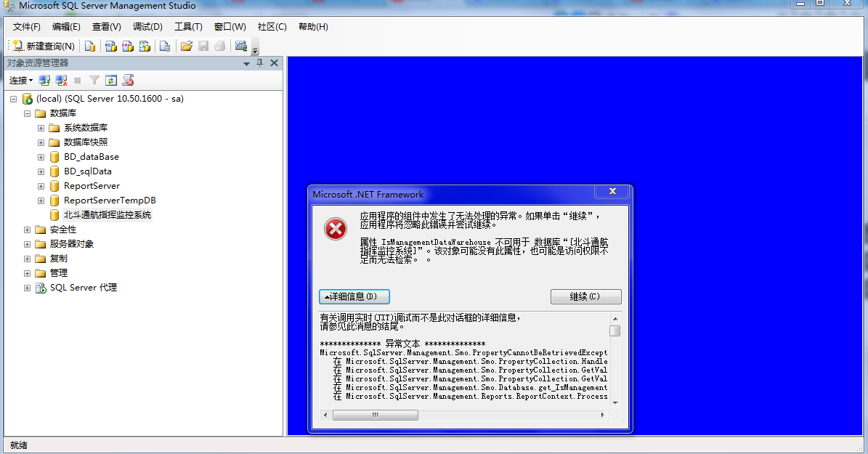
Task: Expand the 数据库快照 folder
Action: pyautogui.click(x=41, y=142)
